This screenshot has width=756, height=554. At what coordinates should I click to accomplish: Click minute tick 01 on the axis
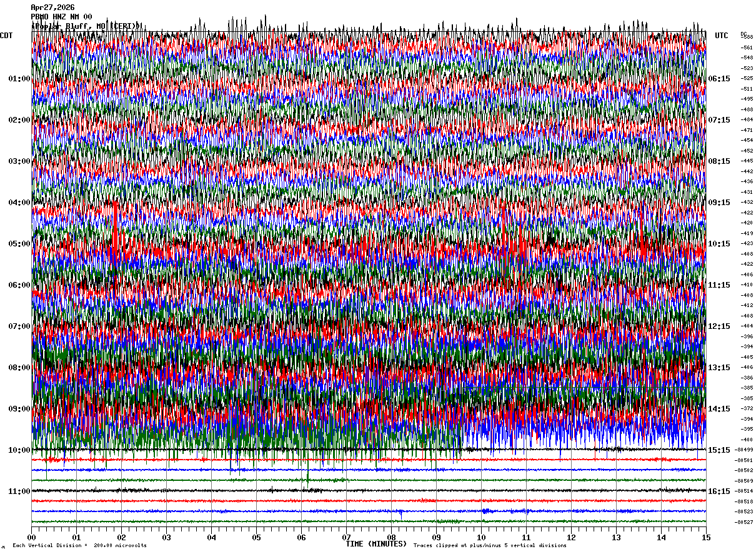tap(76, 537)
